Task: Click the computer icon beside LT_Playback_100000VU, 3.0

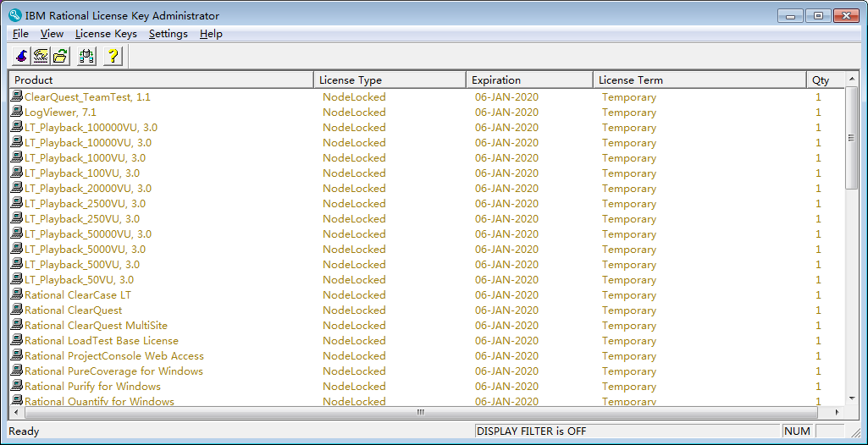Action: pyautogui.click(x=17, y=127)
